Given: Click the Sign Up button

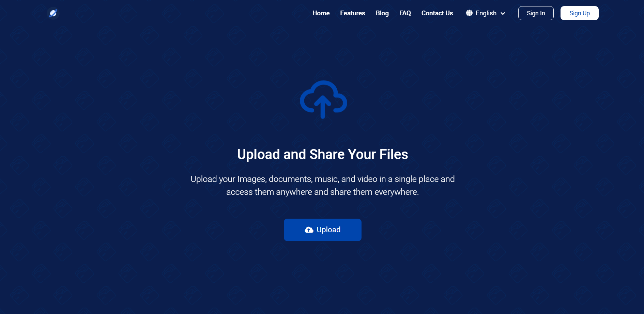Looking at the screenshot, I should [579, 13].
